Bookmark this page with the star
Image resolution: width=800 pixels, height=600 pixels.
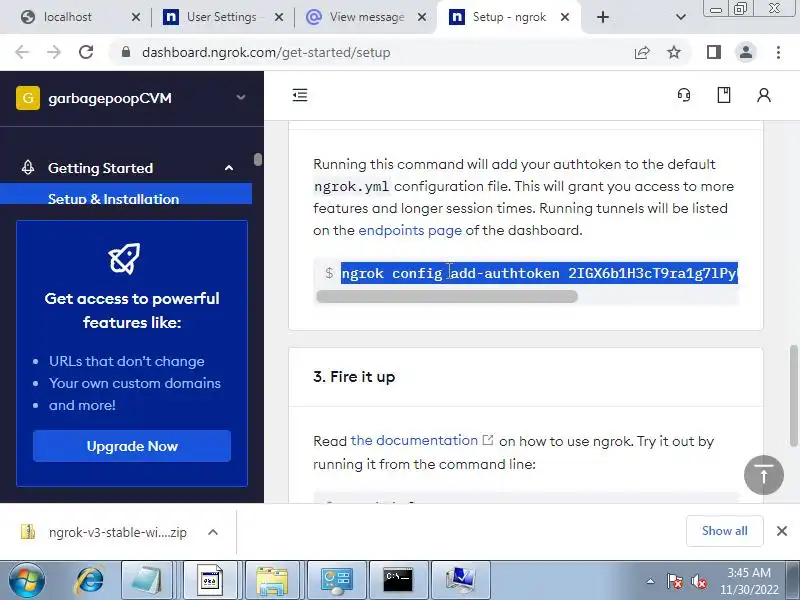[674, 52]
